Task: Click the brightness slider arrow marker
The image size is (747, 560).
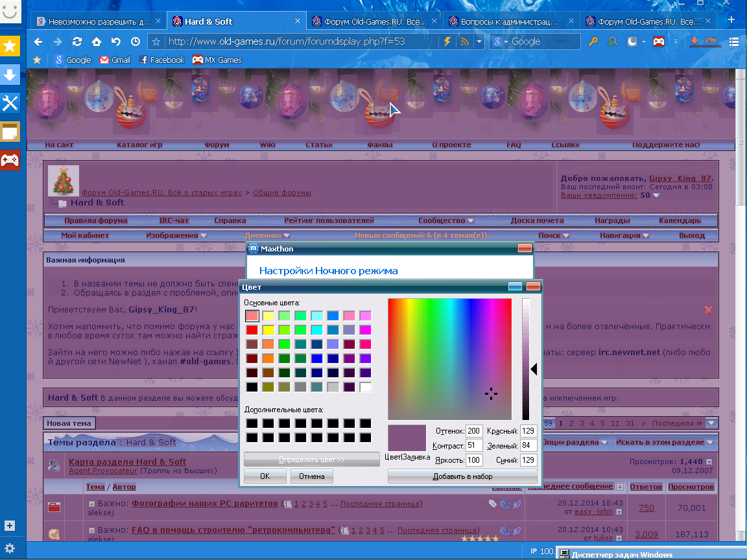Action: (x=534, y=369)
